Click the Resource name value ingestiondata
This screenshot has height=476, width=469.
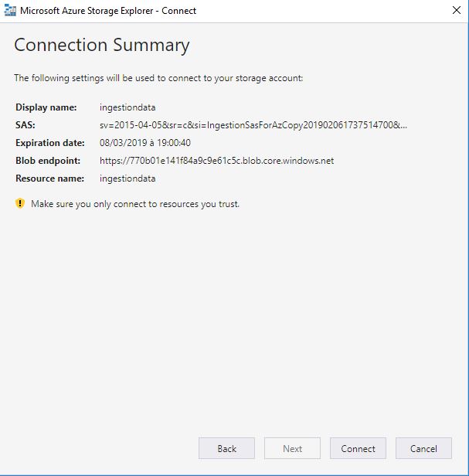[127, 178]
